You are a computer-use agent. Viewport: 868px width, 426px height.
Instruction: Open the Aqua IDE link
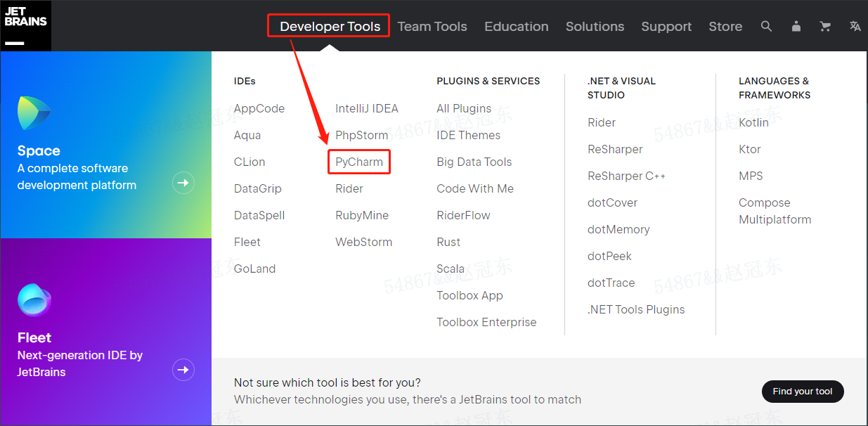pyautogui.click(x=247, y=135)
